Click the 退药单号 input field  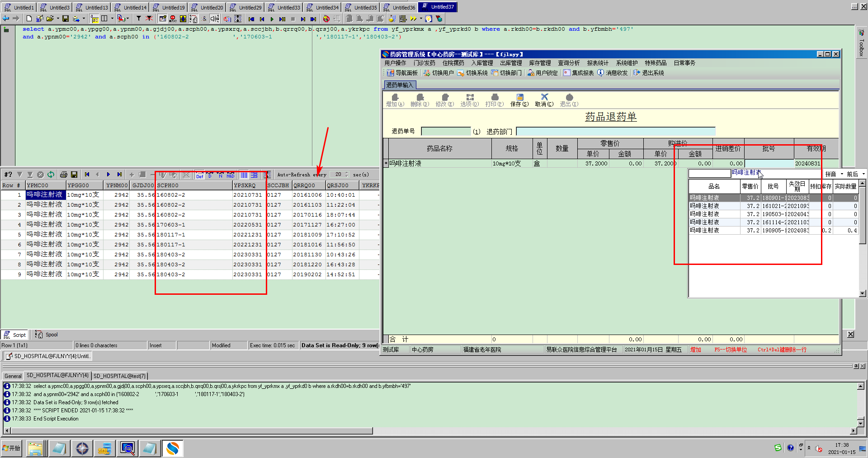[x=446, y=131]
